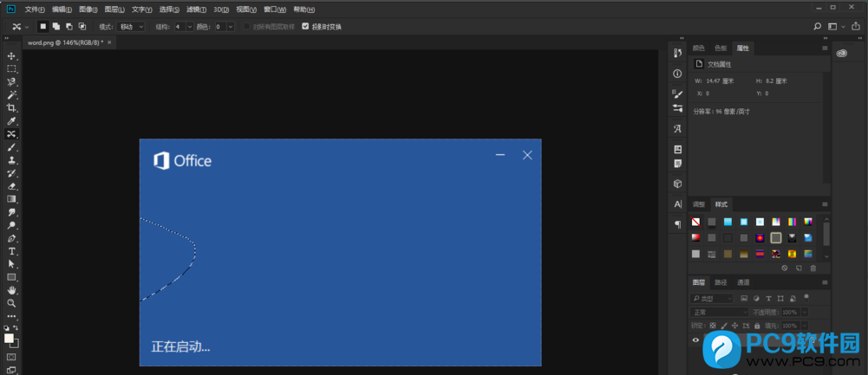Select the Rectangular Marquee tool

point(11,69)
